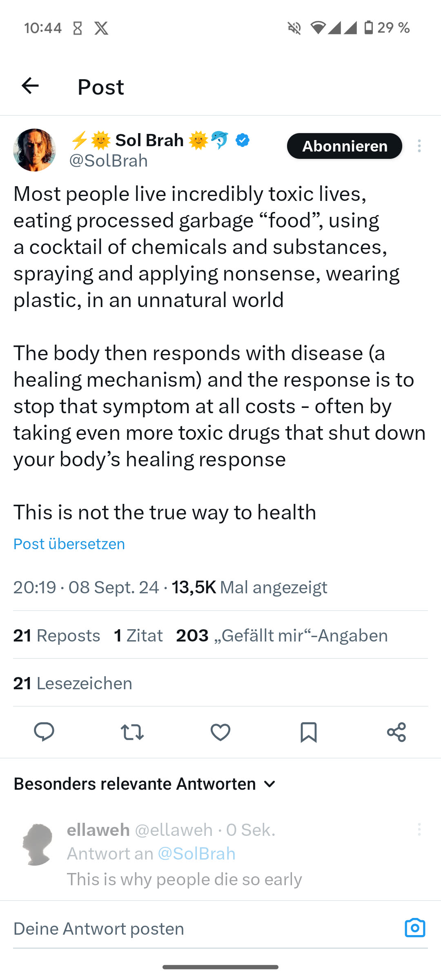
Task: Open camera to attach a photo
Action: point(415,928)
